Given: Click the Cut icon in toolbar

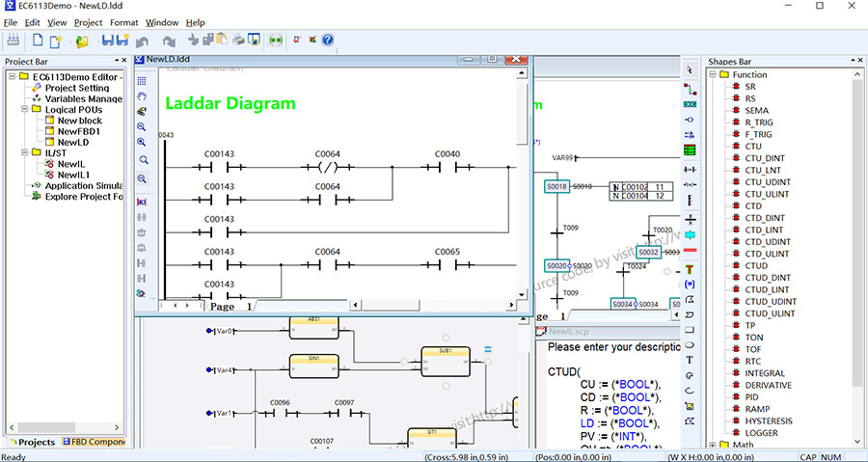Looking at the screenshot, I should 193,40.
